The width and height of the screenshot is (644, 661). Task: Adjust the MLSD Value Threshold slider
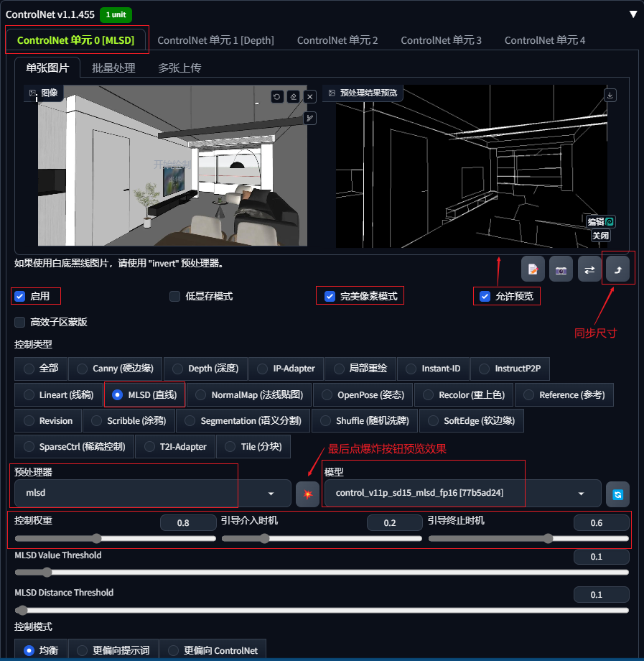coord(322,572)
